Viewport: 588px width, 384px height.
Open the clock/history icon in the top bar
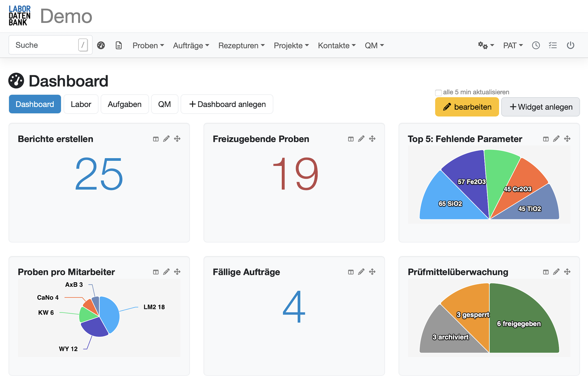coord(536,45)
